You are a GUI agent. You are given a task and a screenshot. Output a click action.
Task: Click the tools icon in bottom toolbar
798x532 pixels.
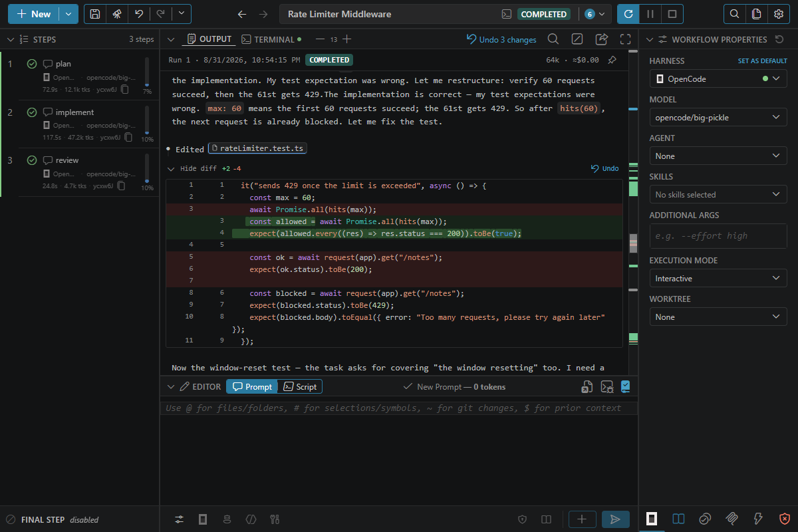(274, 519)
